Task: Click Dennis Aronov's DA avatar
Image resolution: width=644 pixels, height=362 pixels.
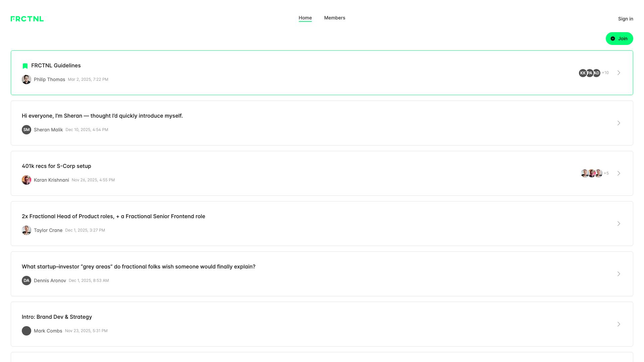Action: pyautogui.click(x=26, y=281)
